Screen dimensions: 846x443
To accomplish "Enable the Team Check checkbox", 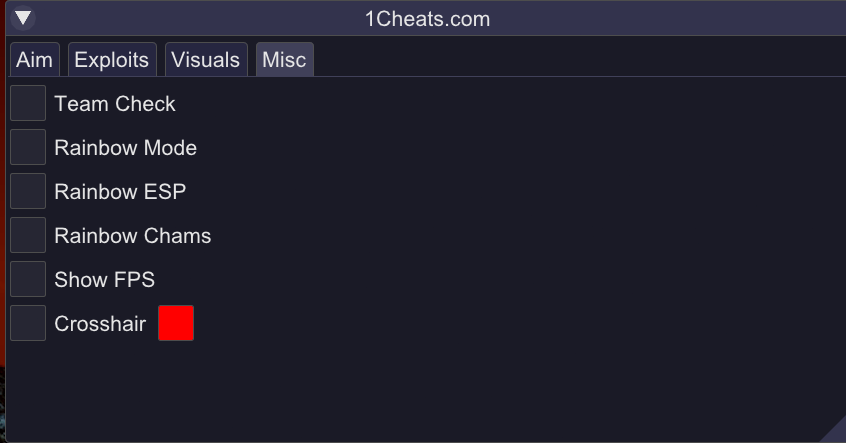I will (28, 103).
